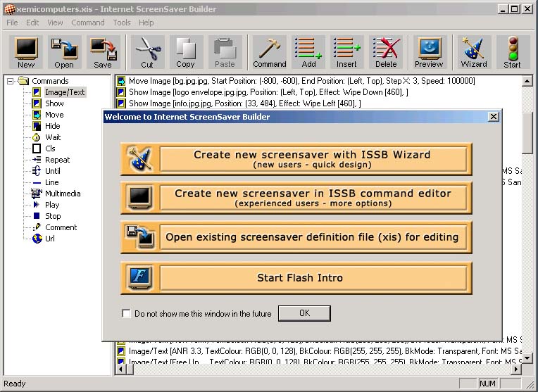Select the Comment command in tree
Screen dimensions: 538x392
click(x=61, y=227)
